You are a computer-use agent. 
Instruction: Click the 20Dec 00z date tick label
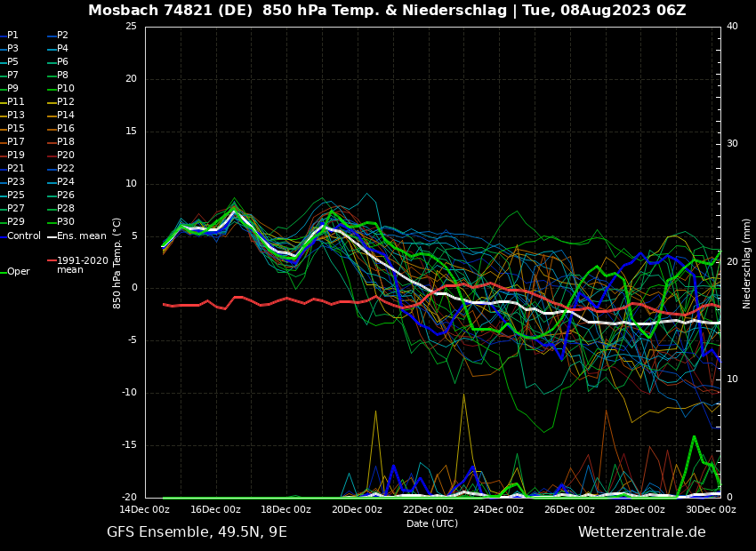coord(357,510)
